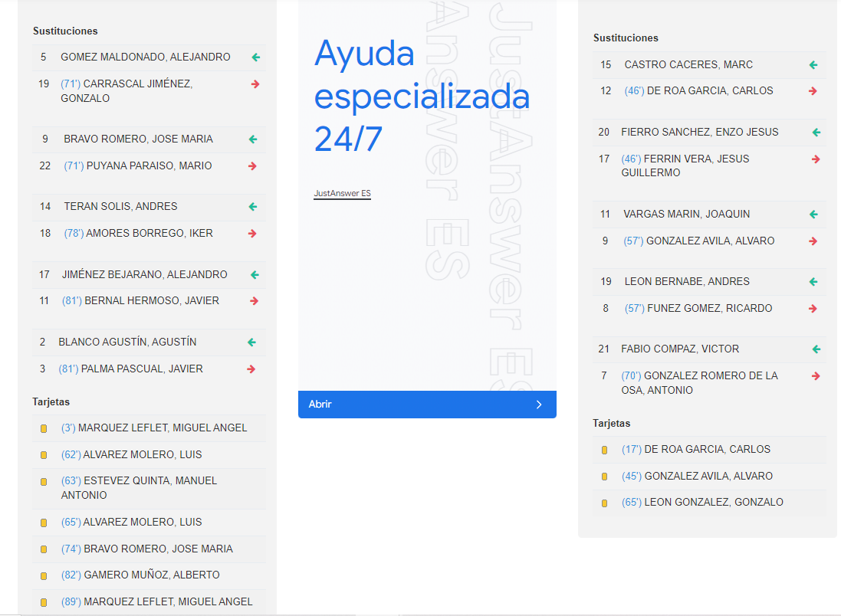Screen dimensions: 841x616
Task: Click green arrow beside BLANCO AGUSTÍN, AGUSTÍN
Action: click(x=251, y=342)
